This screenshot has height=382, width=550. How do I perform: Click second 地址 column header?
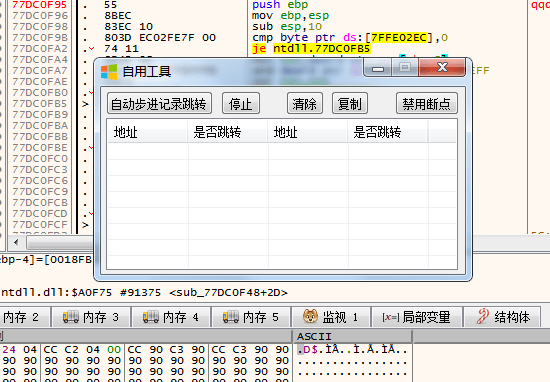tap(308, 132)
